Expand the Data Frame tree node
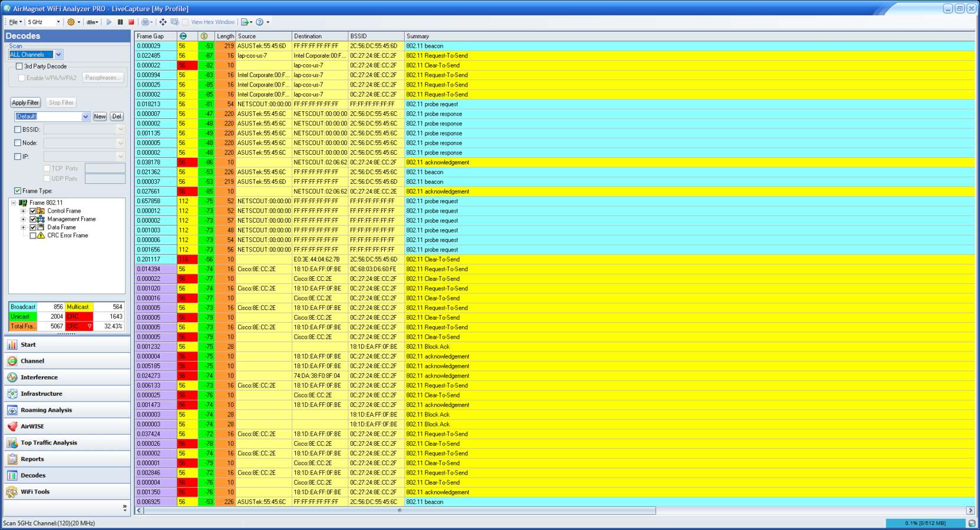 click(x=23, y=227)
